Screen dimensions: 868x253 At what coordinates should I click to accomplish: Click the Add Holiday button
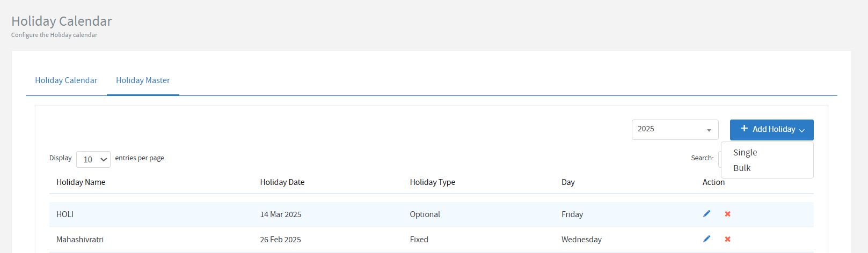tap(771, 129)
